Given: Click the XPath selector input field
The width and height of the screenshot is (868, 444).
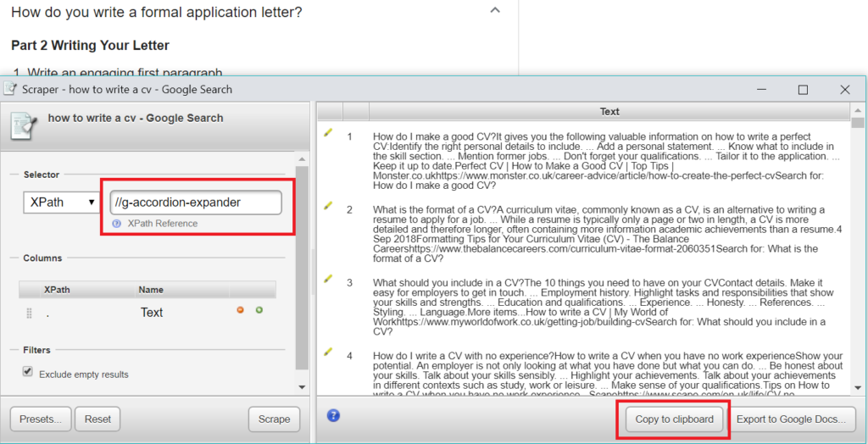Looking at the screenshot, I should tap(196, 203).
